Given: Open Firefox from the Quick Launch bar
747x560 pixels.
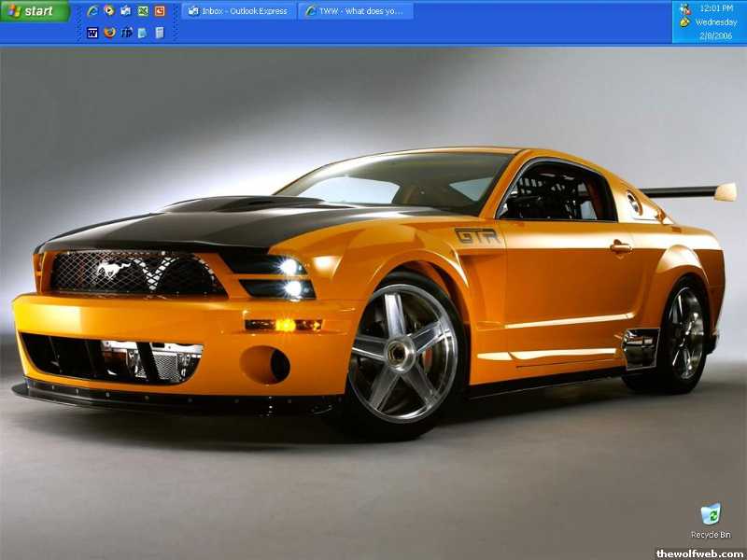Looking at the screenshot, I should (x=109, y=33).
